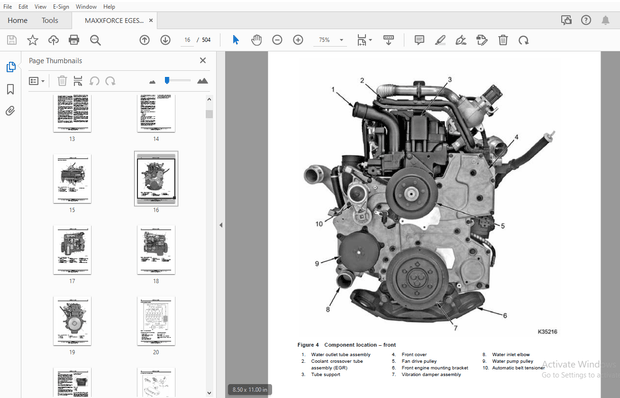
Task: Click thumbnail scrollbar up arrow
Action: [209, 99]
